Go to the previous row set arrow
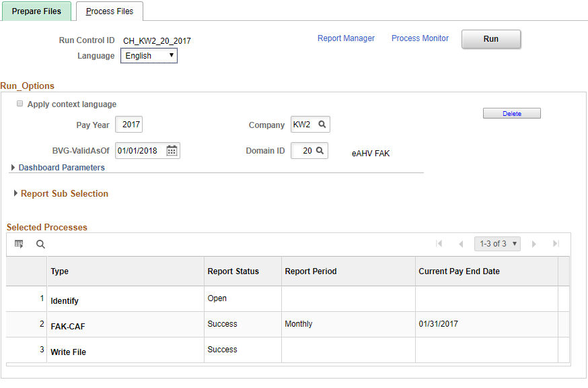This screenshot has width=588, height=388. click(461, 244)
